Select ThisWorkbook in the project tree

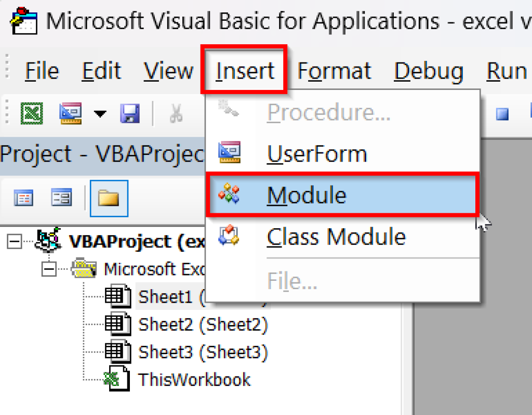[194, 379]
